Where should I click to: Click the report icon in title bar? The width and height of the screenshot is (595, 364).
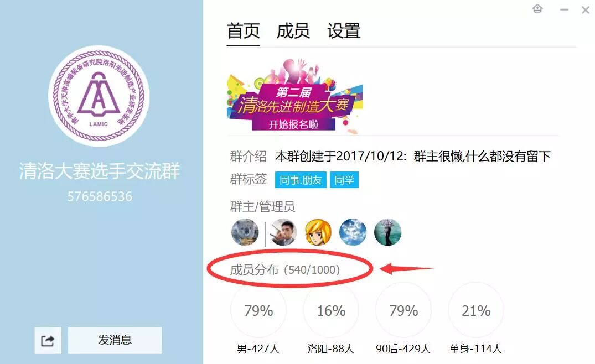(537, 9)
